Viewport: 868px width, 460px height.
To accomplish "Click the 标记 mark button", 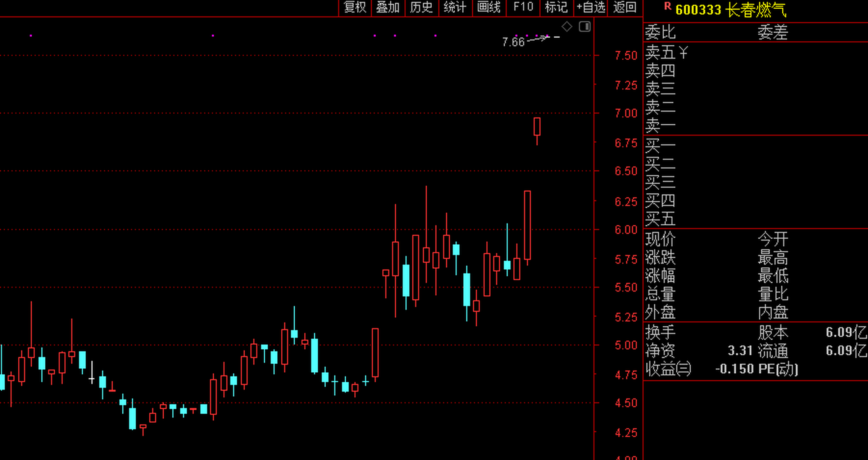I will pyautogui.click(x=556, y=8).
